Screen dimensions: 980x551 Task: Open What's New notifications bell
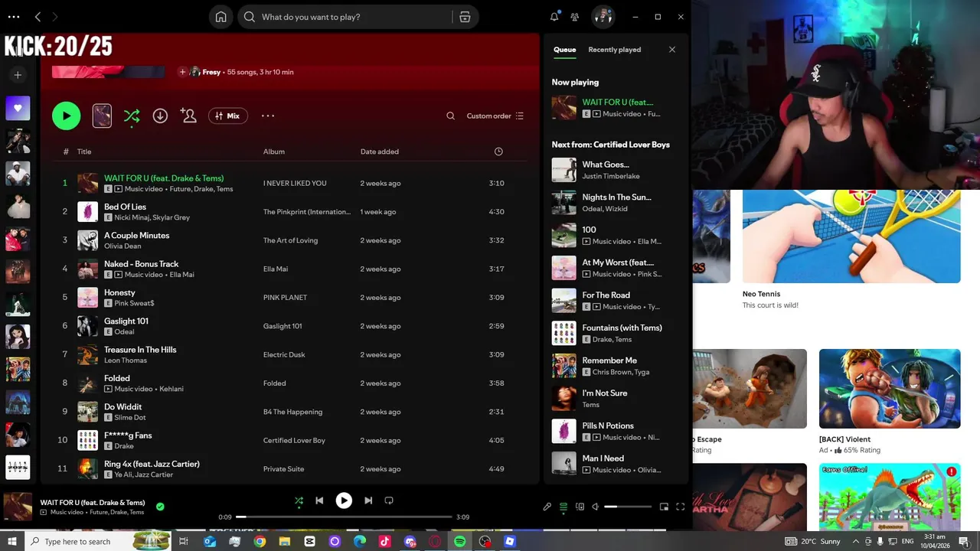[x=554, y=17]
